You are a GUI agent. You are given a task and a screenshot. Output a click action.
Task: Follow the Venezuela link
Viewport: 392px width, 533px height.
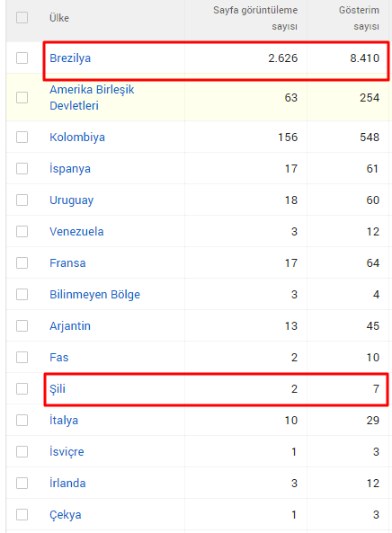(x=76, y=232)
